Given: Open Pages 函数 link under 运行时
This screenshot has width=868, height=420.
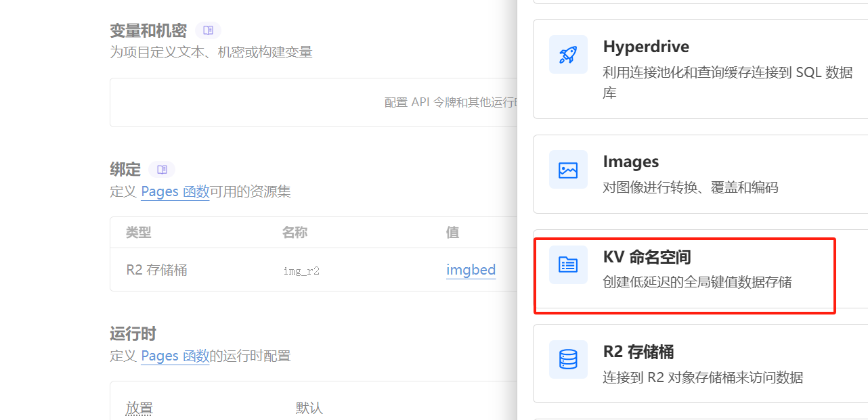Looking at the screenshot, I should click(175, 356).
